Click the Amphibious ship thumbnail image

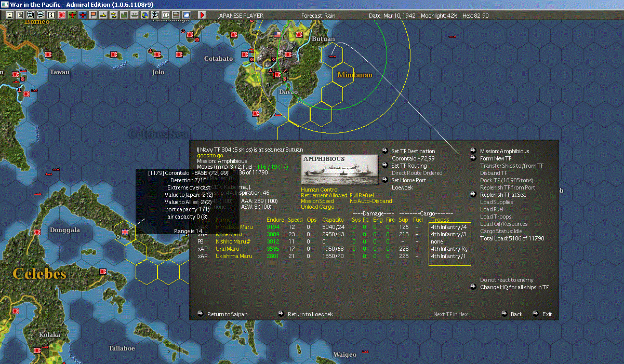(x=339, y=170)
